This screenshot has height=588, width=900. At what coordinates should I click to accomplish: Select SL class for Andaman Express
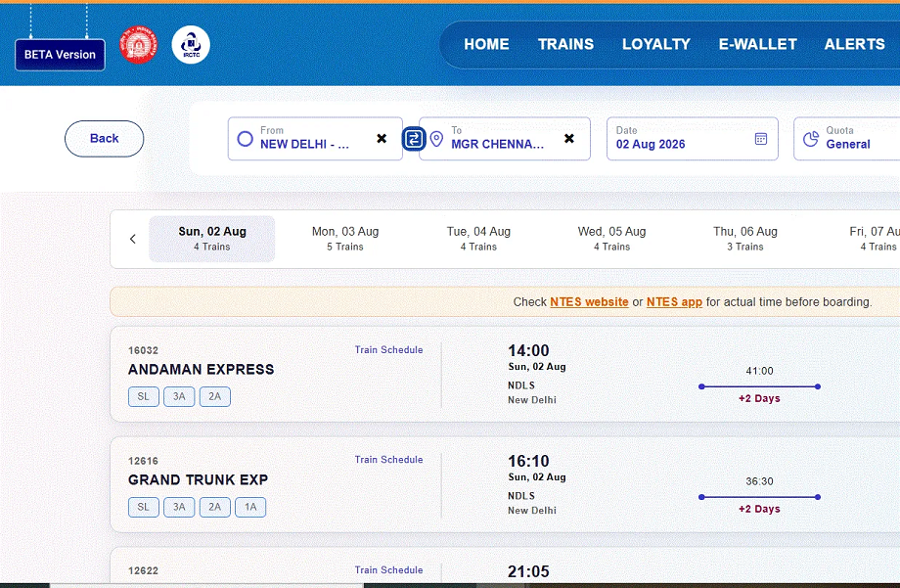[x=144, y=397]
